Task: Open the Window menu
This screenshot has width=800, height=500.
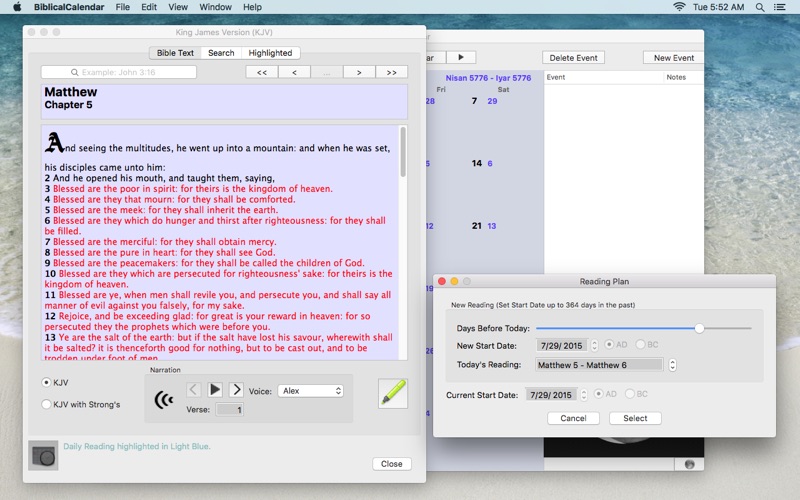Action: pyautogui.click(x=215, y=7)
